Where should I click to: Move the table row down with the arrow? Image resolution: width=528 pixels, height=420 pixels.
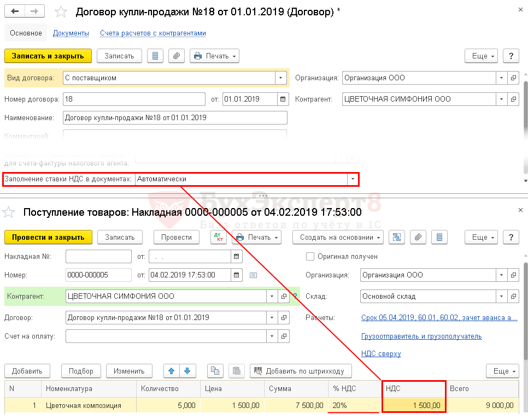(x=187, y=371)
